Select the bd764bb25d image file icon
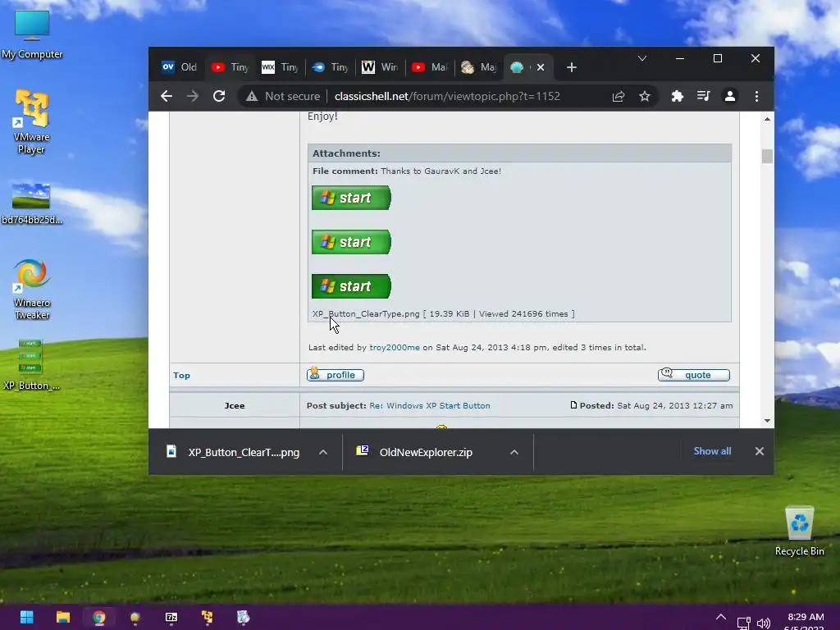Screen dimensions: 840x630 pyautogui.click(x=32, y=203)
